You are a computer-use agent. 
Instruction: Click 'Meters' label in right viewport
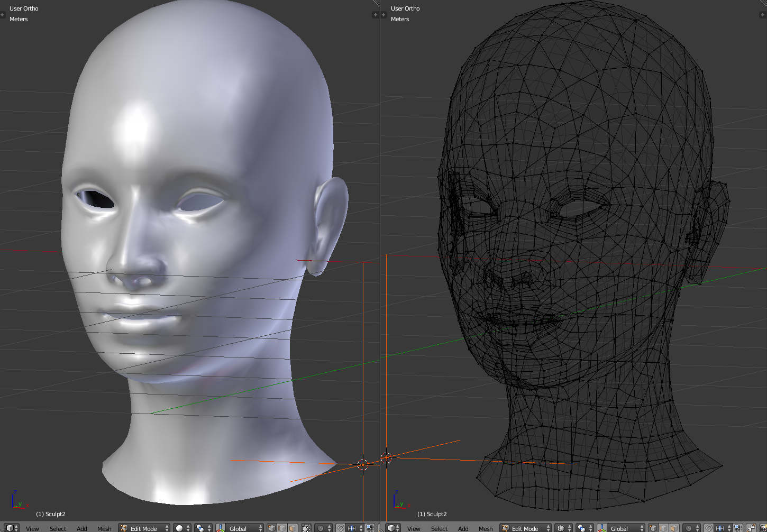click(400, 19)
